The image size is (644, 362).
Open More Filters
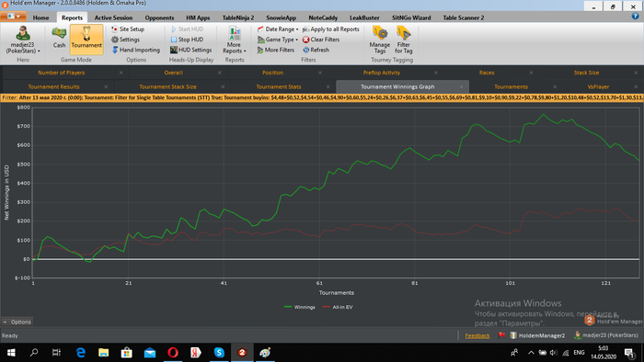tap(276, 50)
